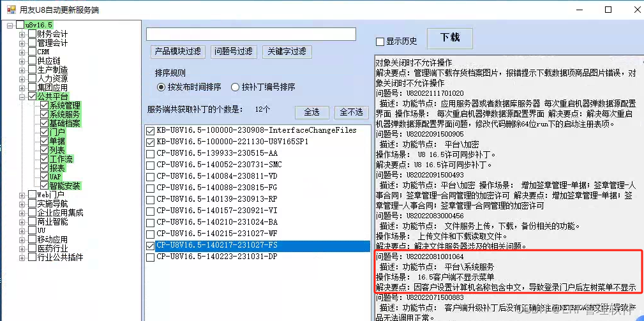Check patch CP-U8V16.5-140052-230731-SMC
This screenshot has width=644, height=321.
tap(151, 165)
